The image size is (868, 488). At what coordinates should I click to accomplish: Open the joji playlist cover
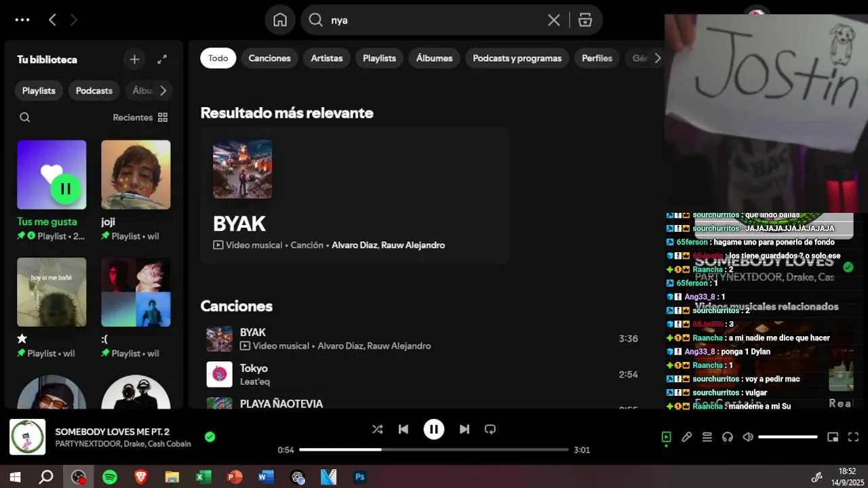pos(136,175)
